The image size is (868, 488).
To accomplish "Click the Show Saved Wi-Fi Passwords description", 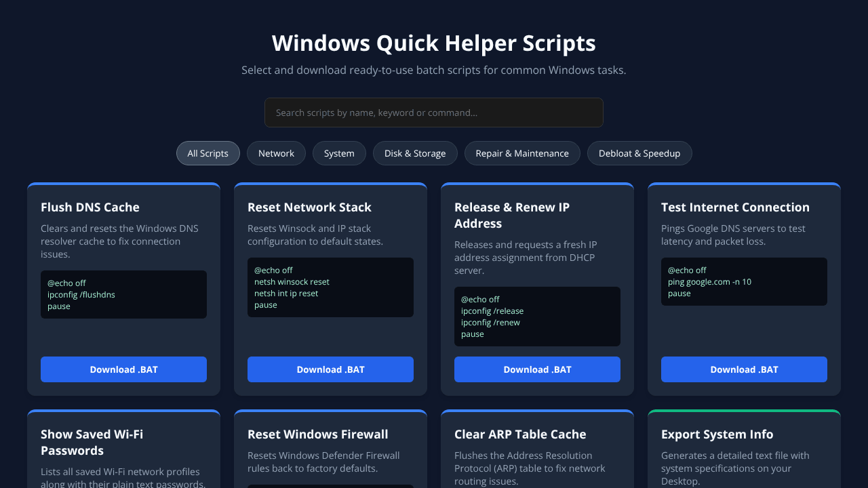I will 123,478.
